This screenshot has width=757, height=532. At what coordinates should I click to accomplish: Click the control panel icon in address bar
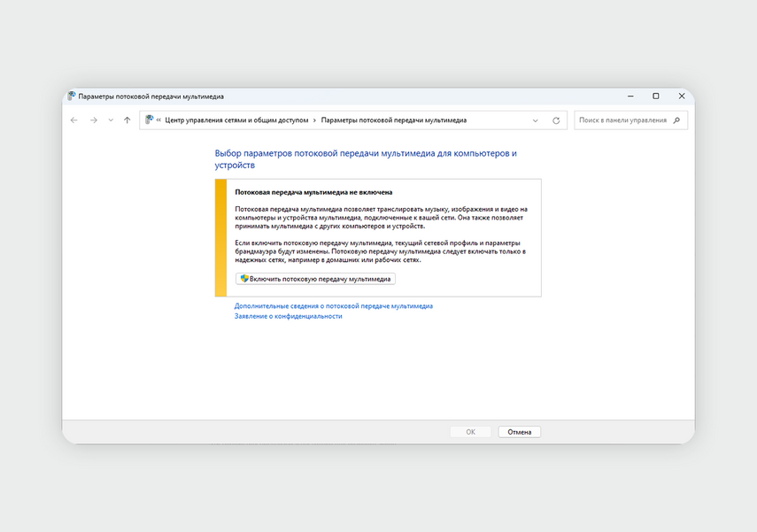click(x=149, y=120)
